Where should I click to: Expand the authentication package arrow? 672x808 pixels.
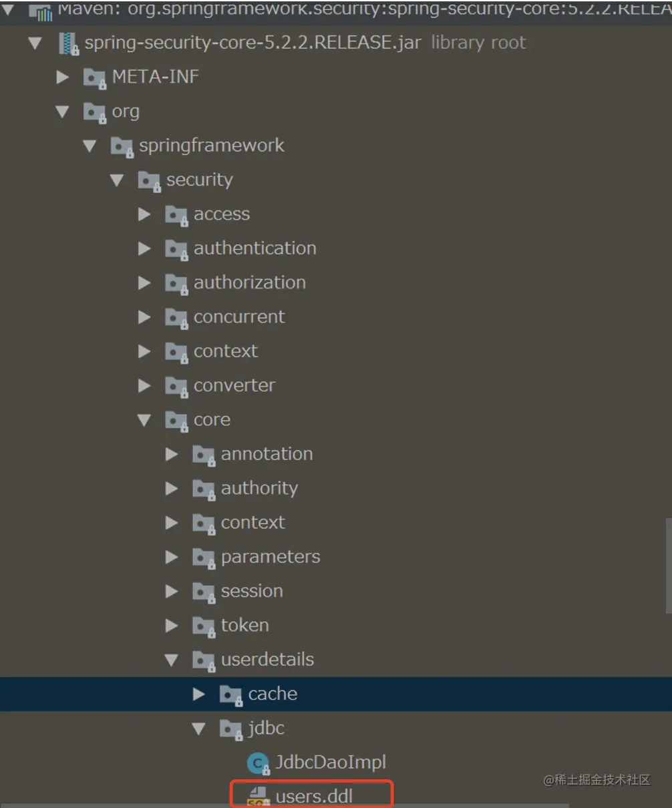144,248
